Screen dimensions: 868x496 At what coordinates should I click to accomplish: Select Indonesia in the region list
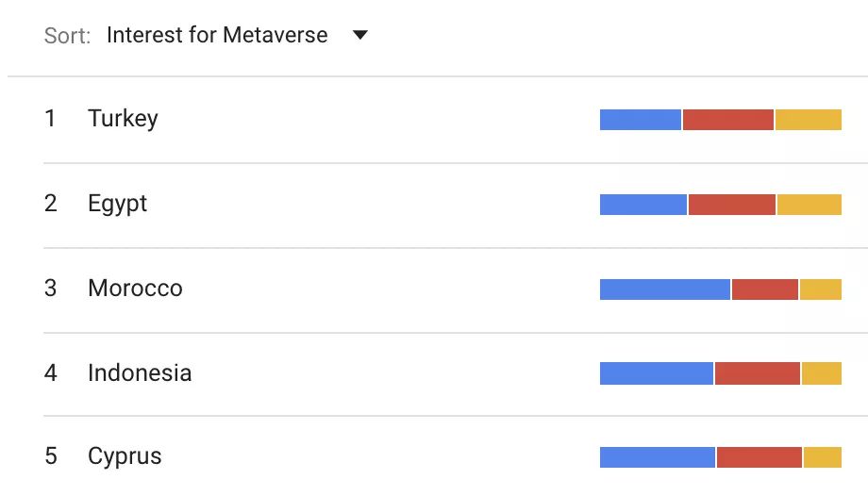[140, 373]
